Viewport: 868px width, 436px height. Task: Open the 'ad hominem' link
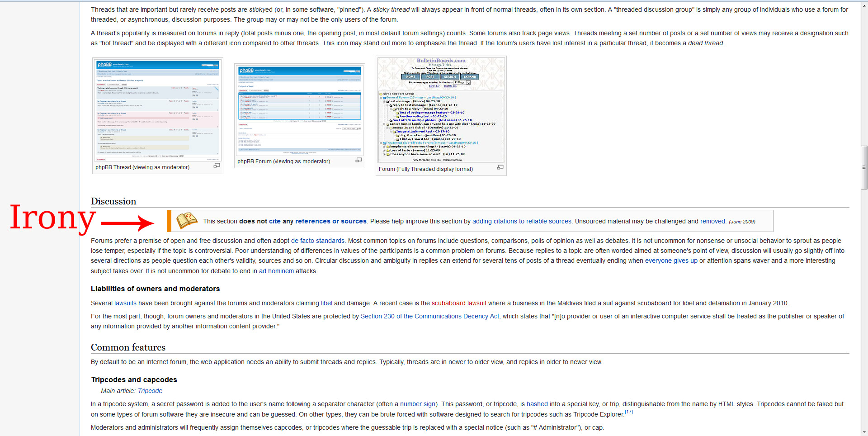point(276,271)
